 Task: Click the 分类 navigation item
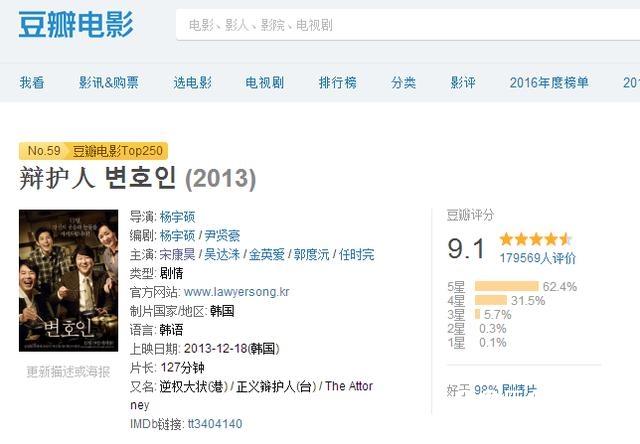(x=403, y=83)
